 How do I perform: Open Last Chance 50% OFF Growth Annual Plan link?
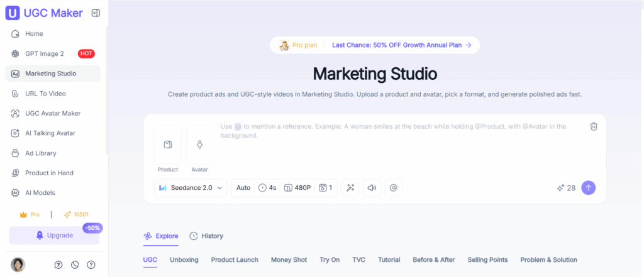(x=402, y=45)
